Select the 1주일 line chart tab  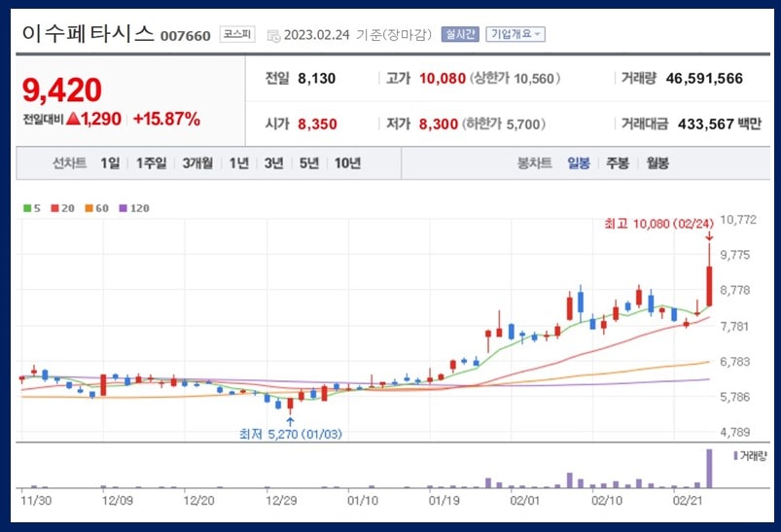point(152,162)
